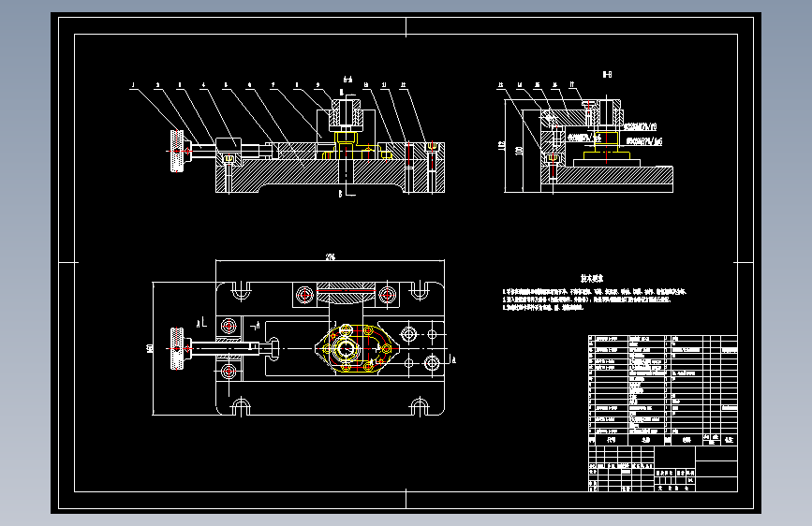
Task: Pick the left bolt on top clamp block
Action: coord(304,295)
